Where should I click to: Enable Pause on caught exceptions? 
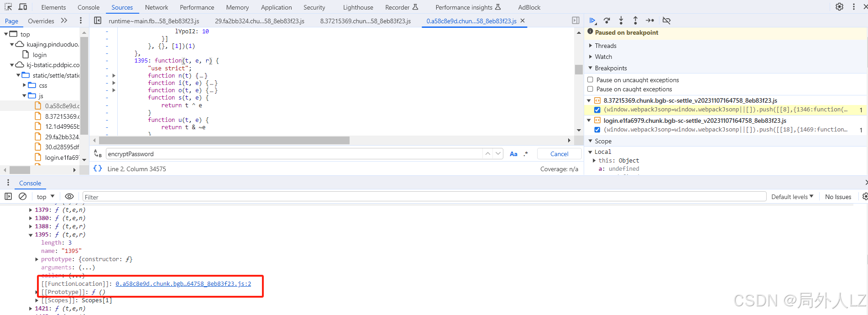click(590, 89)
